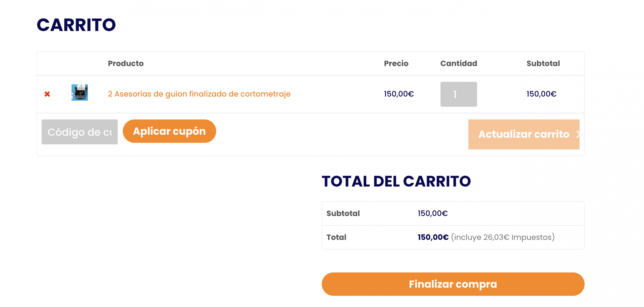This screenshot has height=307, width=644.
Task: Click the Actualizar carrito button
Action: point(524,134)
